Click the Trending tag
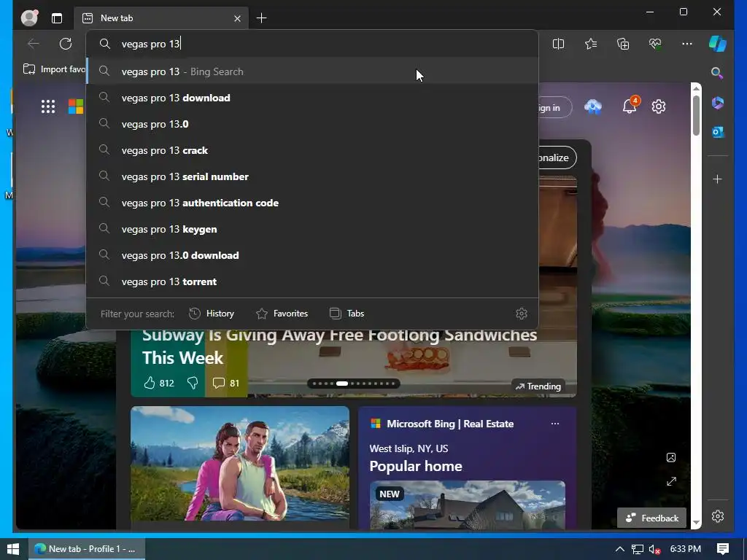 pos(538,386)
